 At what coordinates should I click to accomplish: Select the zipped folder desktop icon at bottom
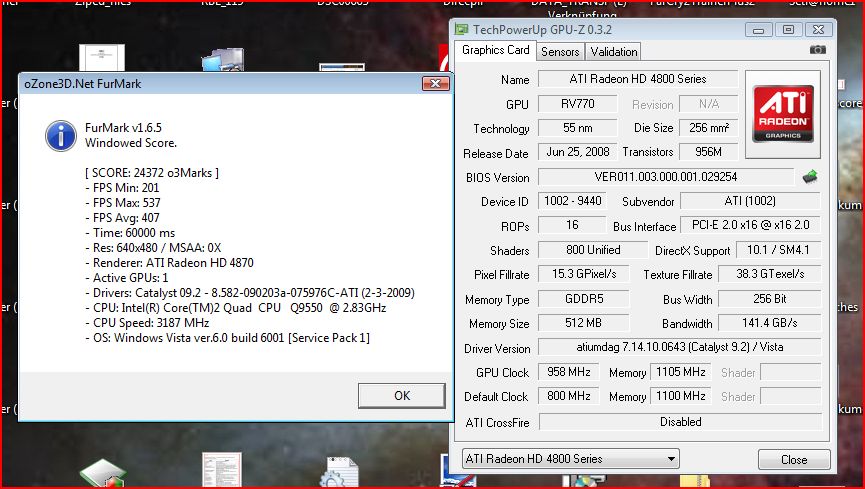pyautogui.click(x=695, y=481)
